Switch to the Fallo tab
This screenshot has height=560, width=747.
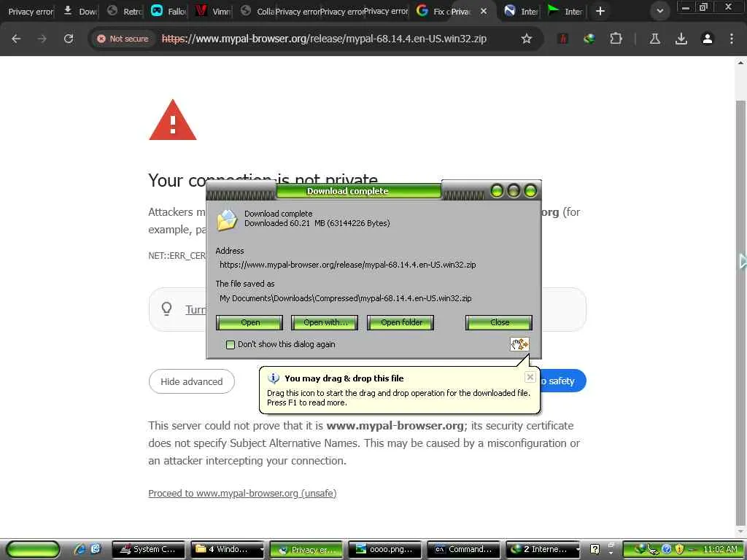tap(168, 11)
